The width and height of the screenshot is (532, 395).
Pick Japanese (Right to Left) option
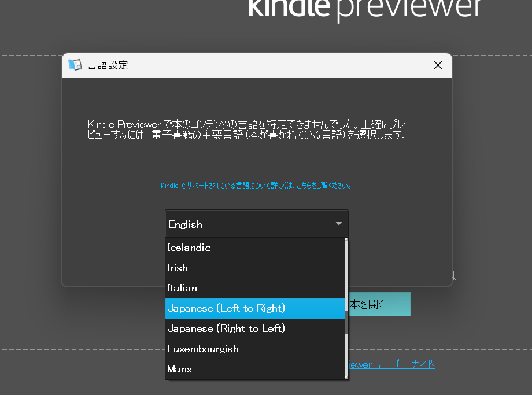pos(255,329)
